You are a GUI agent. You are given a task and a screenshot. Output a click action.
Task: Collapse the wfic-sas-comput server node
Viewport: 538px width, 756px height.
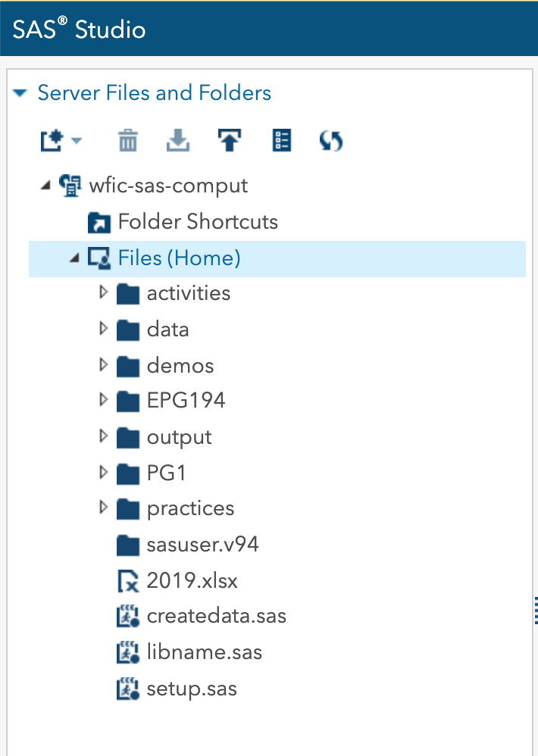45,185
